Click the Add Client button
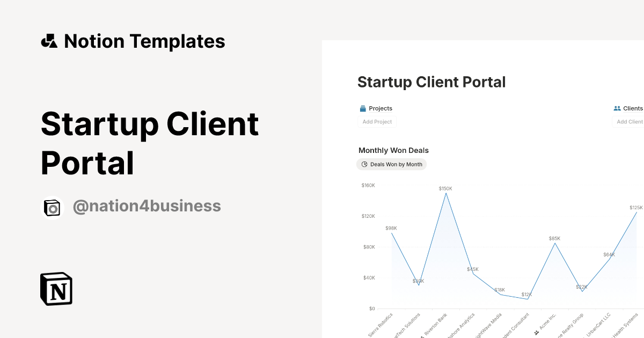 pyautogui.click(x=628, y=122)
